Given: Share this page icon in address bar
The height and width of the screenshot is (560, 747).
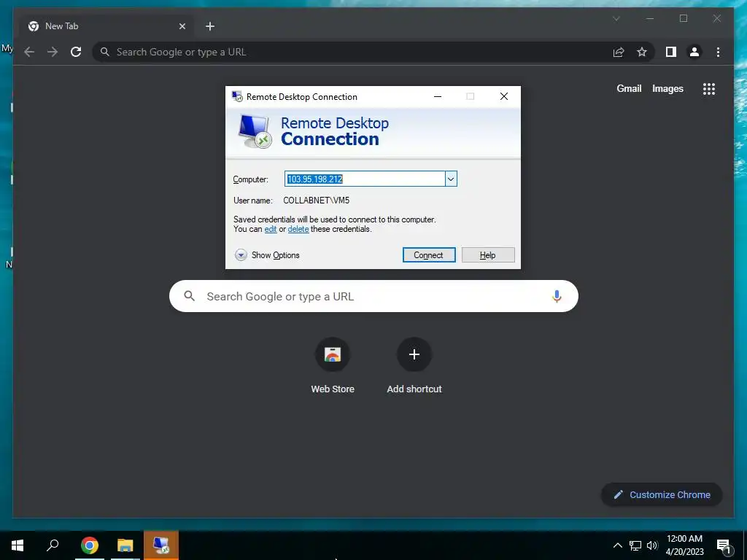Looking at the screenshot, I should (619, 52).
